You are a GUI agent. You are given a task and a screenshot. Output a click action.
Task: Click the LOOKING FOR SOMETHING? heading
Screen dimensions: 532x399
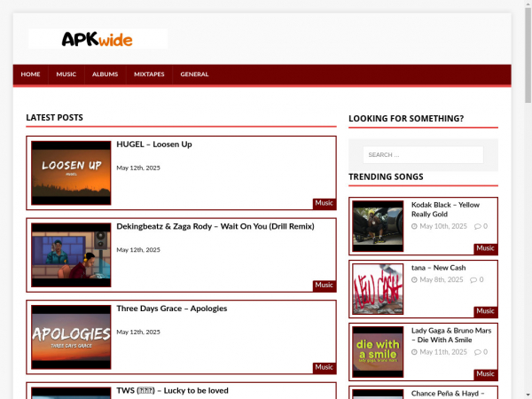406,119
